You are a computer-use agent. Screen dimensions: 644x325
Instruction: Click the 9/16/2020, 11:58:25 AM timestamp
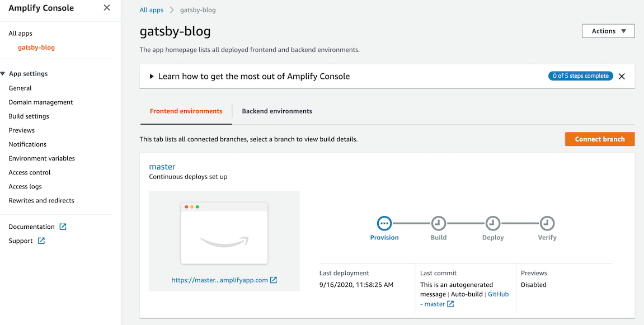click(356, 285)
